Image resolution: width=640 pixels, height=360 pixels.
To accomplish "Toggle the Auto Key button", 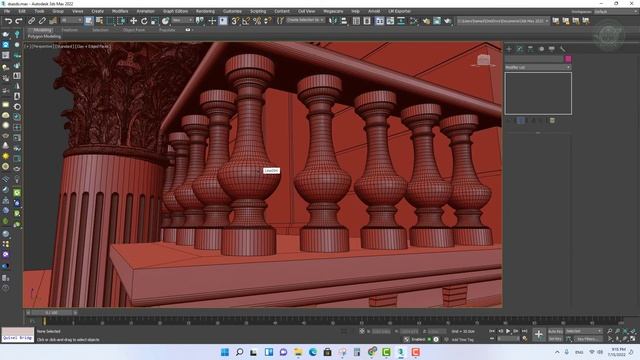I will (x=555, y=331).
